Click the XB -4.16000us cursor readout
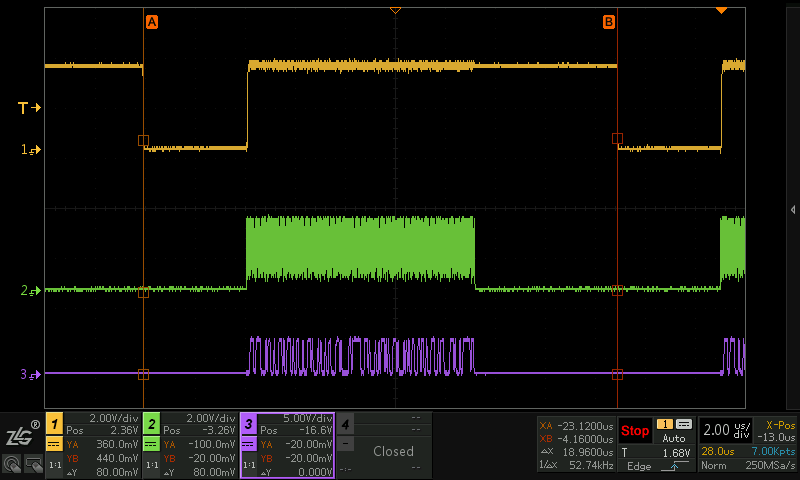Viewport: 800px width, 480px height. click(x=577, y=439)
